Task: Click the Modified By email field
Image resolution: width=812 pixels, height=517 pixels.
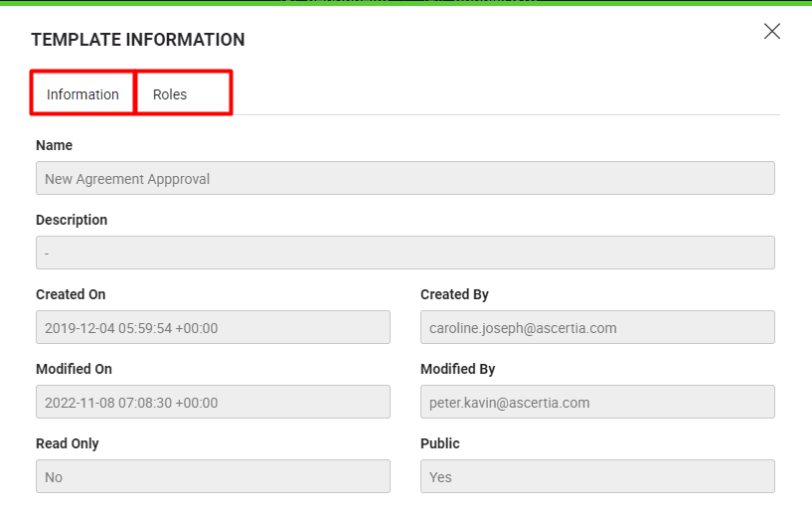Action: coord(596,402)
